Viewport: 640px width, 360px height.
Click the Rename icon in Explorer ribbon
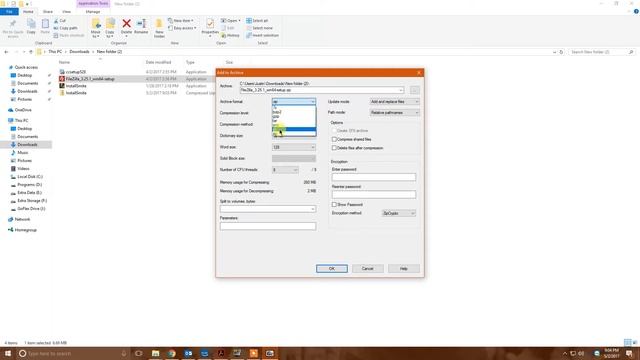141,24
